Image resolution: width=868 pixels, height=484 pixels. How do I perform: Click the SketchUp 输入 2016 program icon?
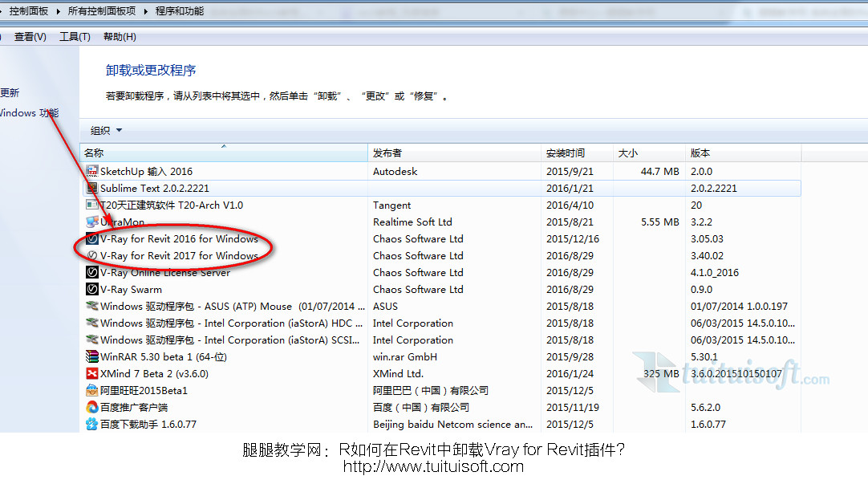pyautogui.click(x=92, y=171)
